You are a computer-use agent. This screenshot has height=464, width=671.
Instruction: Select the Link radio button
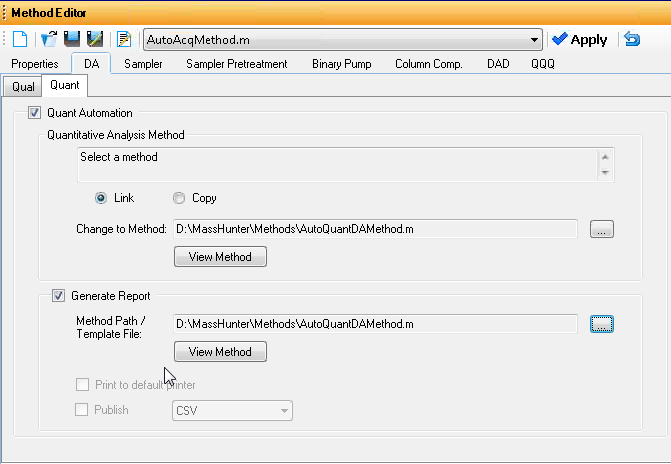pos(101,198)
